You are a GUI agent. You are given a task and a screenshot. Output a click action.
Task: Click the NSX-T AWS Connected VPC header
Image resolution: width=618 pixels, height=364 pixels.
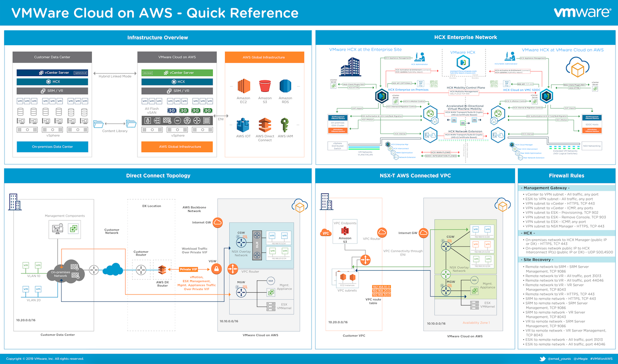(415, 176)
